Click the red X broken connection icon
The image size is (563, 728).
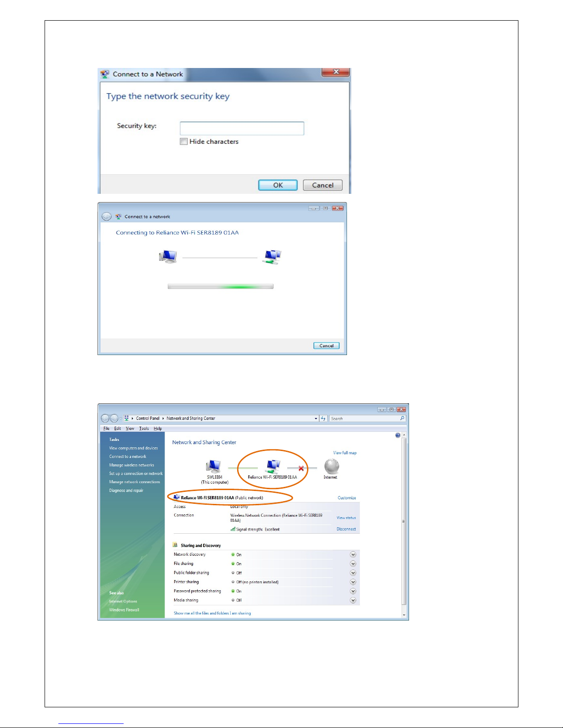pyautogui.click(x=301, y=468)
